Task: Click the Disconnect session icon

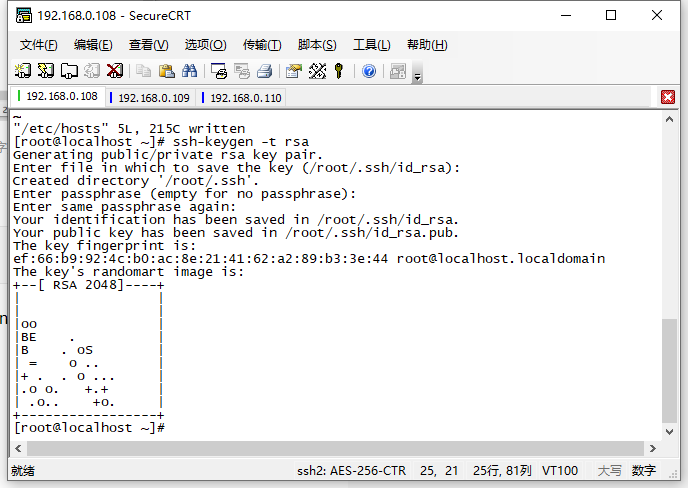Action: tap(115, 71)
